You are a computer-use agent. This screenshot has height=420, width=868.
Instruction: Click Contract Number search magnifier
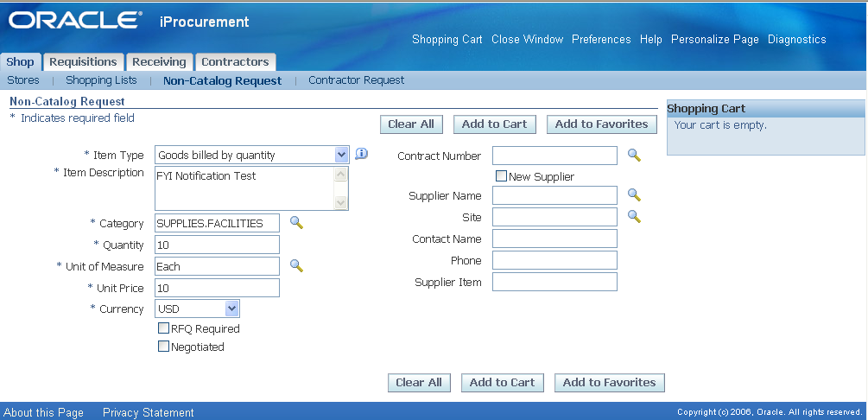point(634,156)
